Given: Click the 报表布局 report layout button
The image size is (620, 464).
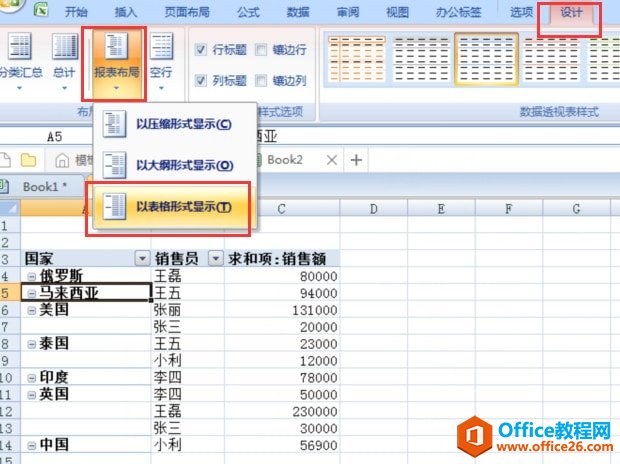Looking at the screenshot, I should coord(116,62).
